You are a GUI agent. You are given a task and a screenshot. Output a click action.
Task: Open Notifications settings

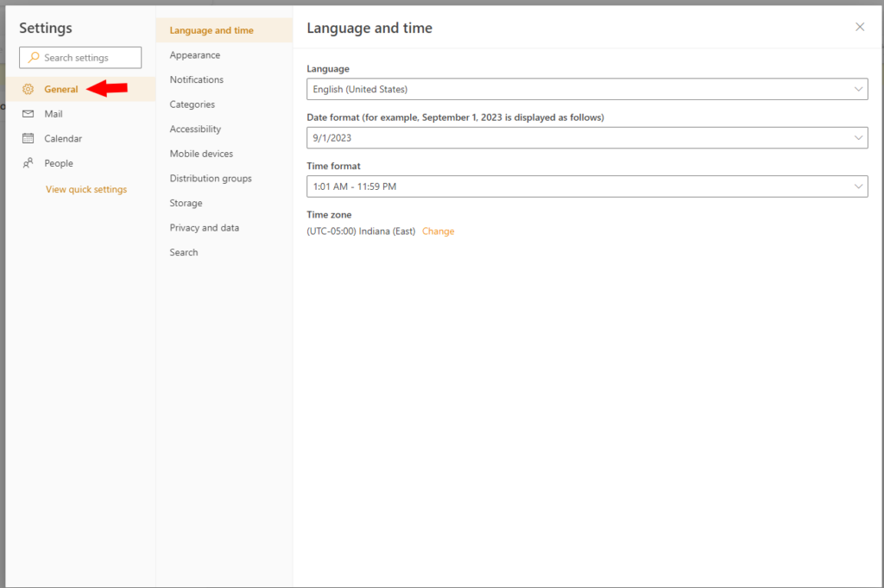pos(196,79)
